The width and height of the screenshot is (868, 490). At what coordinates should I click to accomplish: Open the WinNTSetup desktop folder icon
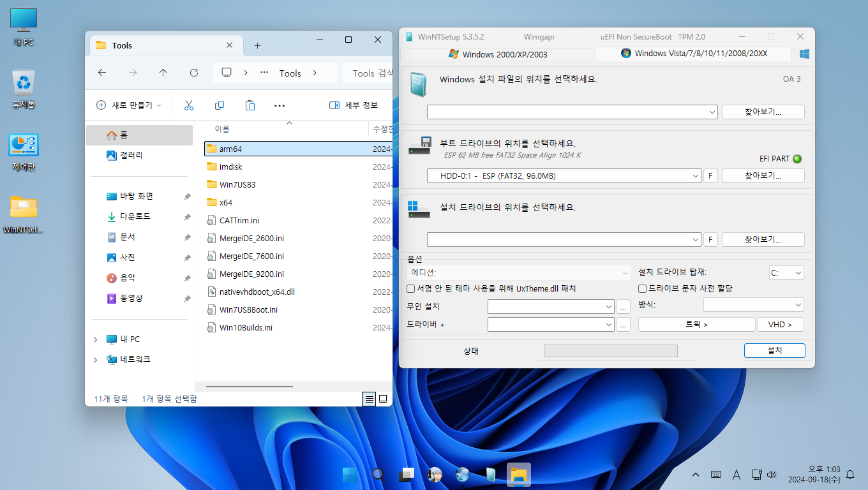[x=24, y=214]
